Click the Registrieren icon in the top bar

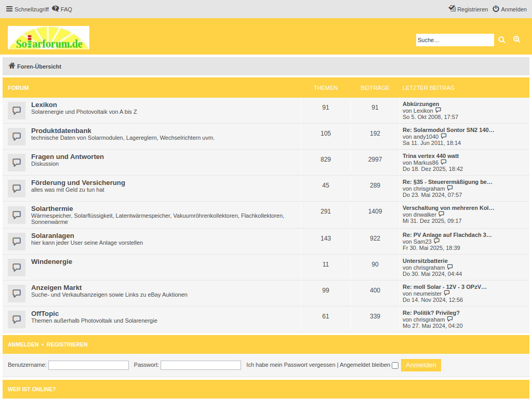point(453,9)
